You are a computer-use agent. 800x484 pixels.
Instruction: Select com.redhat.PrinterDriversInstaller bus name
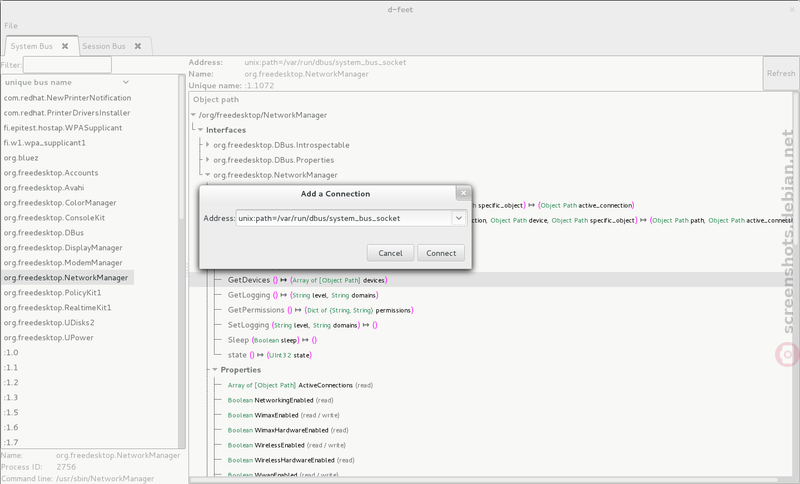coord(67,113)
